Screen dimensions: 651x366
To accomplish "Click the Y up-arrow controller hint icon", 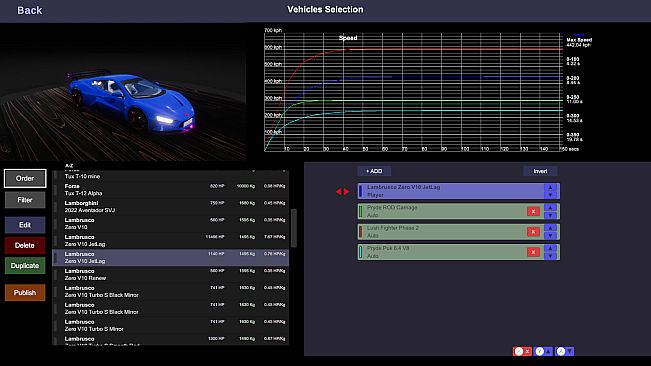I will 543,351.
